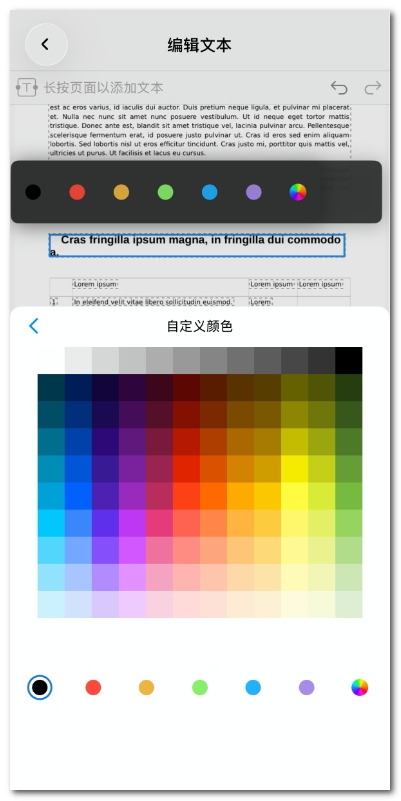Viewport: 401px width, 801px height.
Task: Tap the back arrow in the header
Action: point(46,44)
